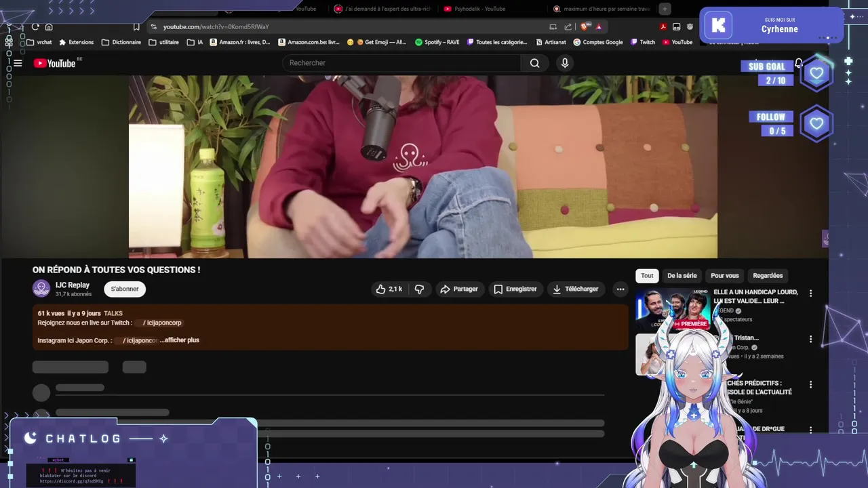Open the YouTube hamburger guide menu
The height and width of the screenshot is (488, 868).
(18, 63)
